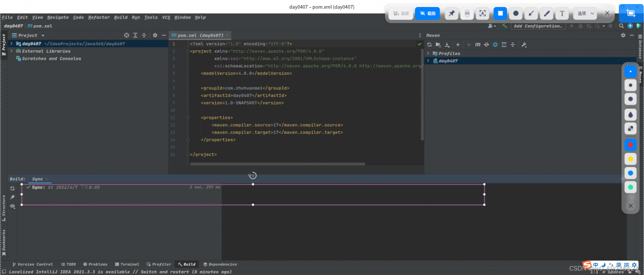
Task: Select the ellipse shape tool
Action: (x=516, y=14)
